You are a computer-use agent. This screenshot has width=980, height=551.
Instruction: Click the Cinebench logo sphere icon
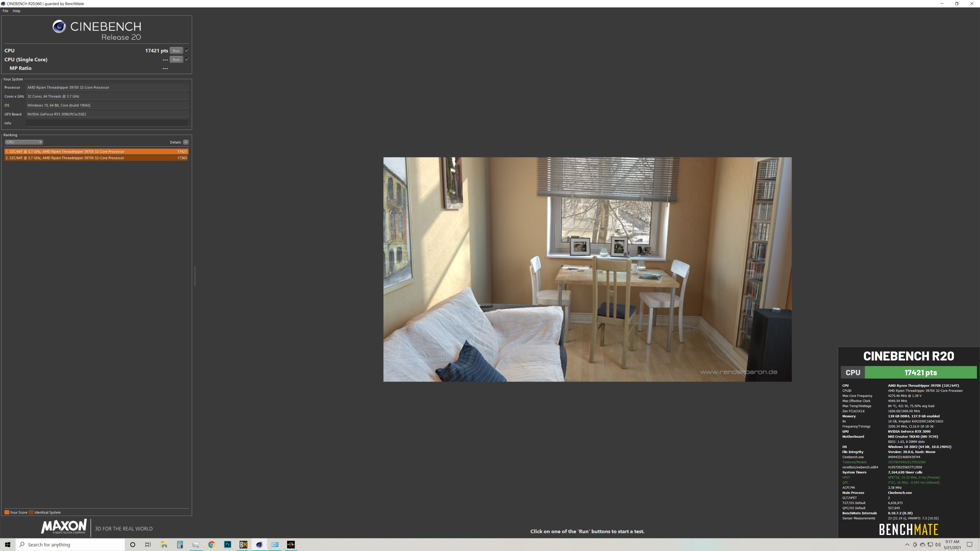tap(59, 27)
